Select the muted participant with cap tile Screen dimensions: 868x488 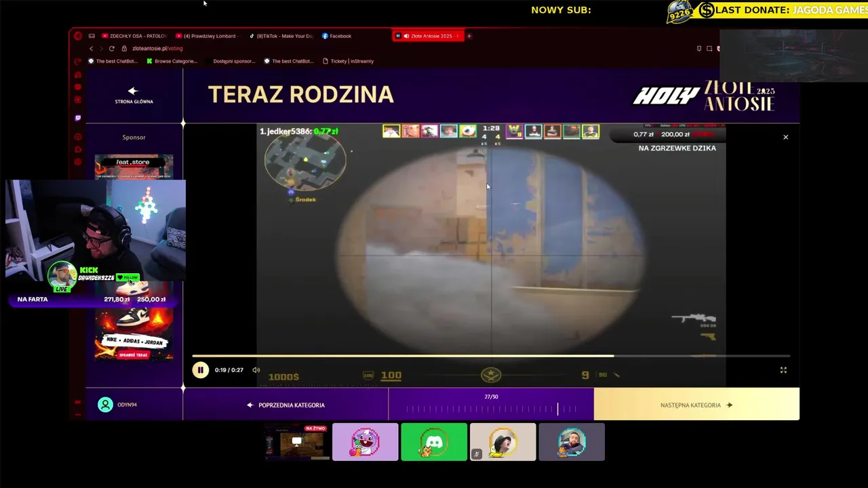[503, 442]
